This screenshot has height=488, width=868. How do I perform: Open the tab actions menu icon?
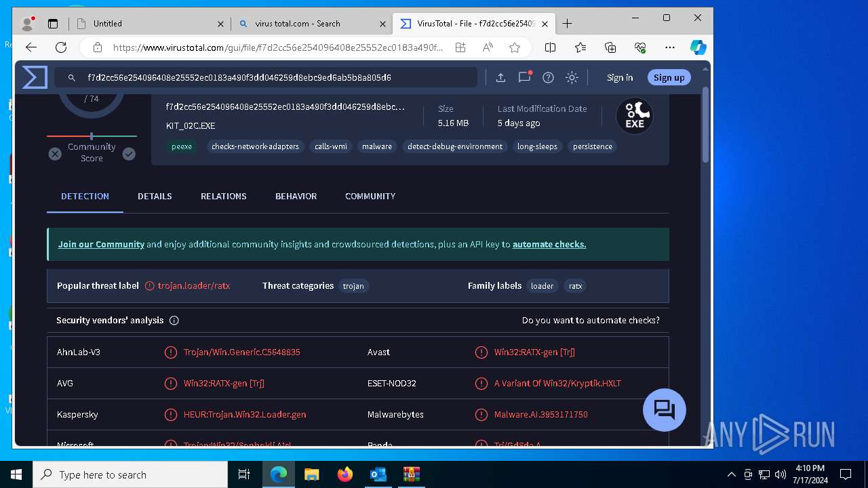[53, 24]
